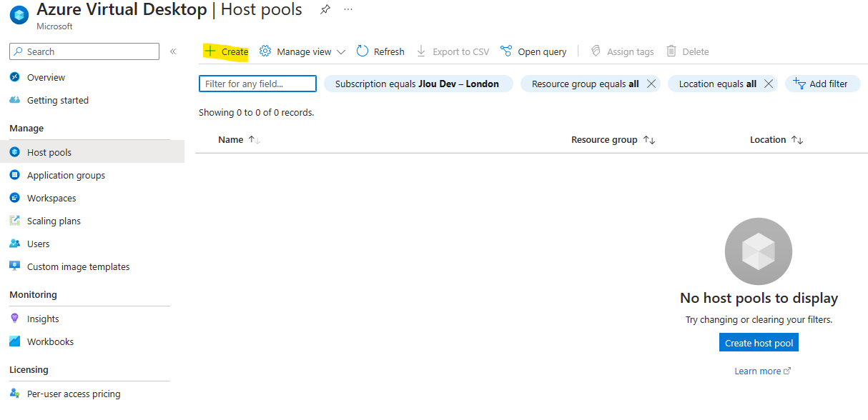Open Subscription equals Jlou Dev filter
This screenshot has height=420, width=868.
[418, 84]
